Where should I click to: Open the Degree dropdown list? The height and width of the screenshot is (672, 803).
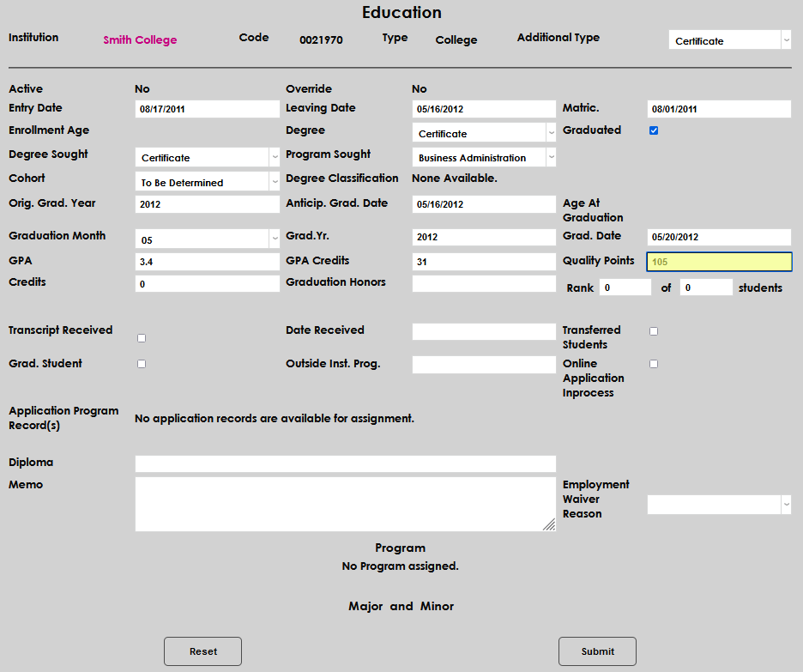click(484, 133)
